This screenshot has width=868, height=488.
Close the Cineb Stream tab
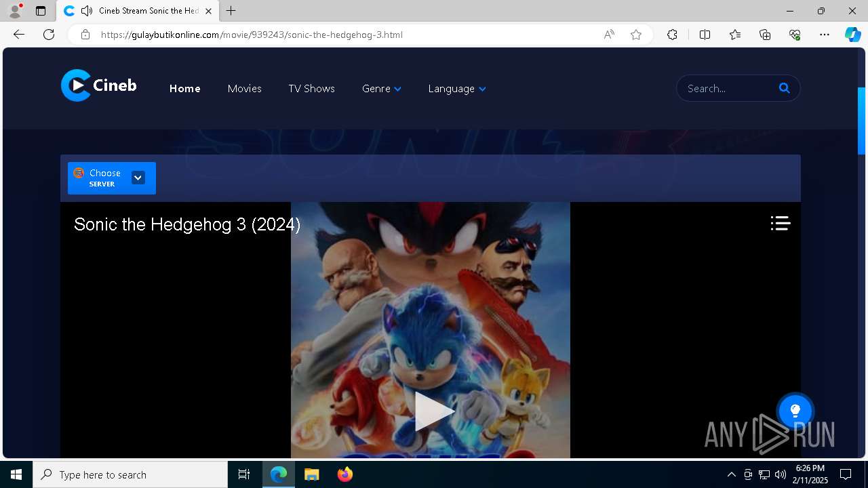pos(208,11)
